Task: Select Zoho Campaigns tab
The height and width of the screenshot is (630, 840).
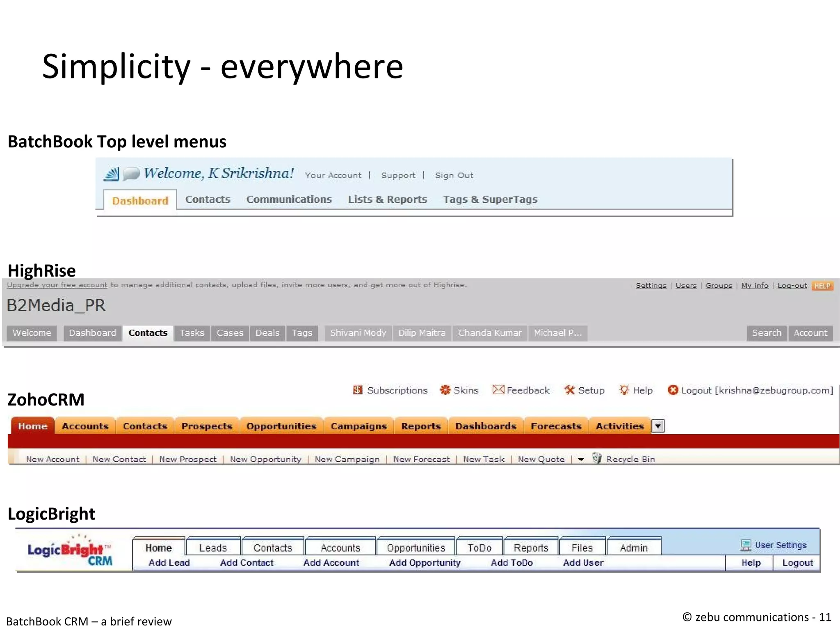Action: (359, 426)
